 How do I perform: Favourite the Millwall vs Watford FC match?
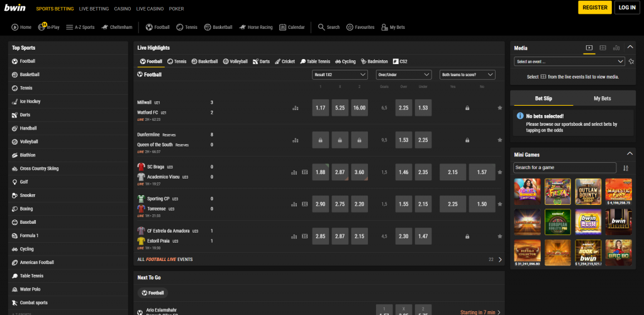pyautogui.click(x=500, y=108)
